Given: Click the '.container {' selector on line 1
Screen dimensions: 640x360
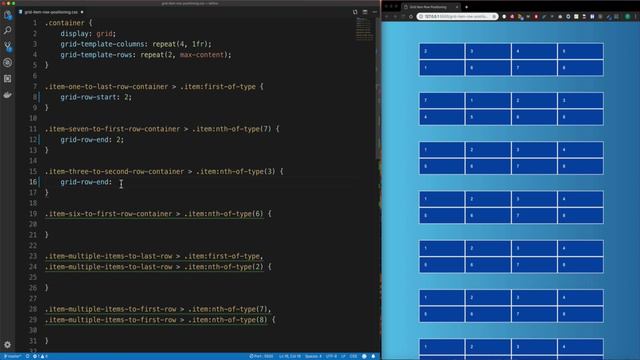Looking at the screenshot, I should click(x=69, y=23).
